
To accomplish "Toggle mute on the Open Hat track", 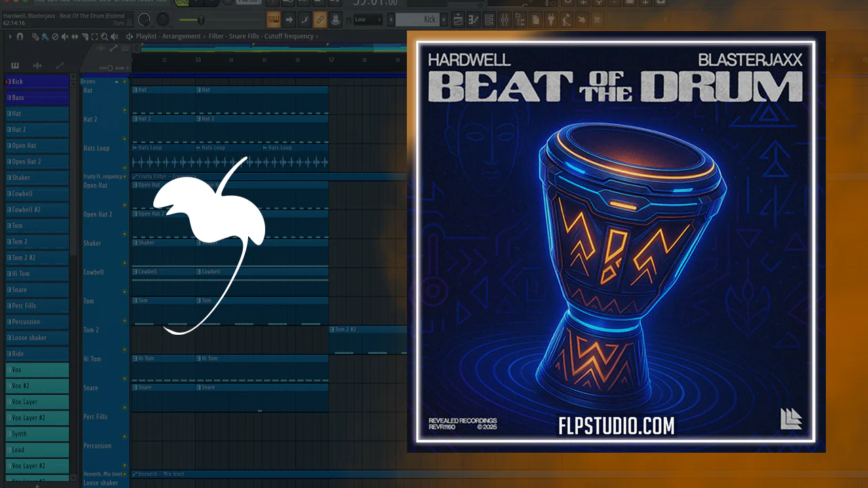I will click(124, 205).
